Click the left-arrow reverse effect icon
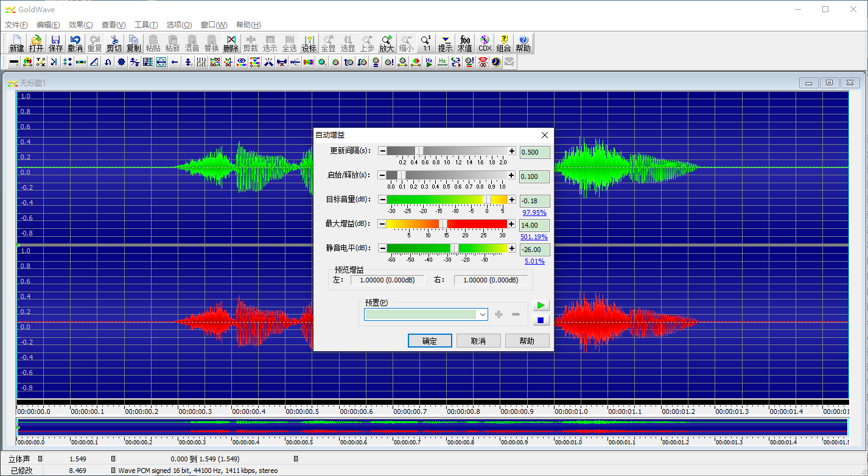Screen dimensions: 868x476 pyautogui.click(x=175, y=61)
